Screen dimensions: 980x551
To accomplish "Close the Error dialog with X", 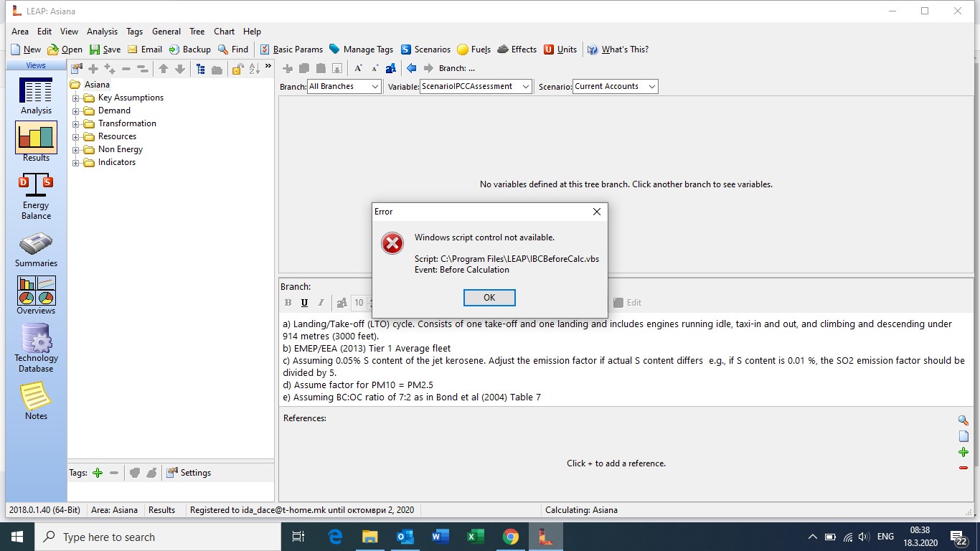I will (x=596, y=212).
